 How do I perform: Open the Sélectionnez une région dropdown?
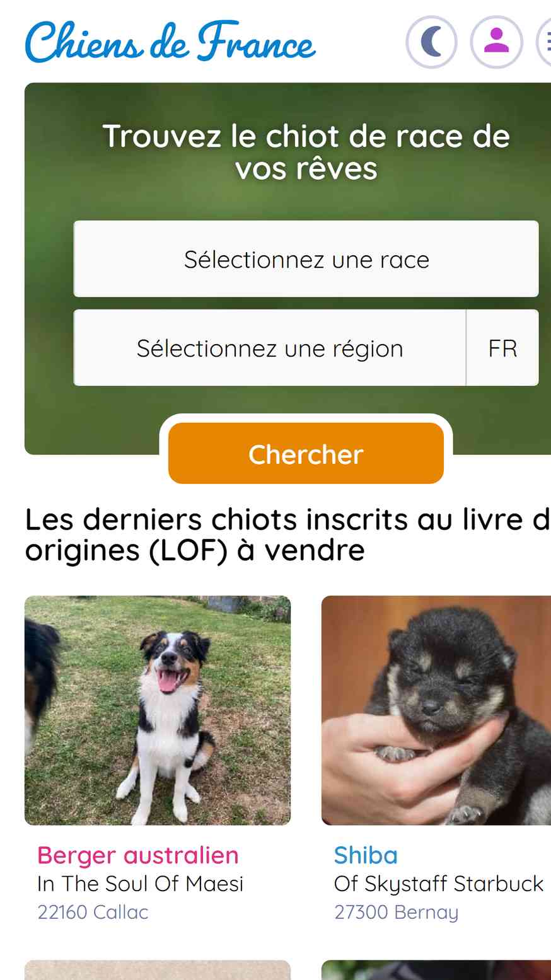point(270,348)
